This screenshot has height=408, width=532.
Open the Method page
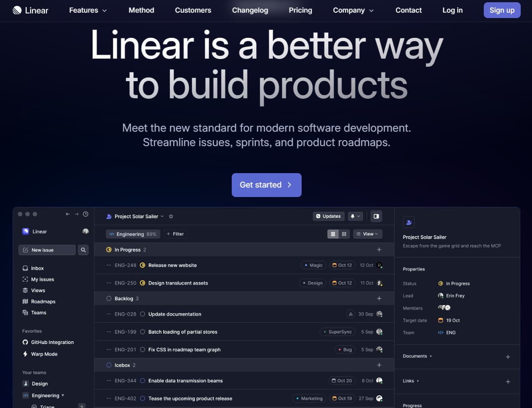tap(141, 10)
